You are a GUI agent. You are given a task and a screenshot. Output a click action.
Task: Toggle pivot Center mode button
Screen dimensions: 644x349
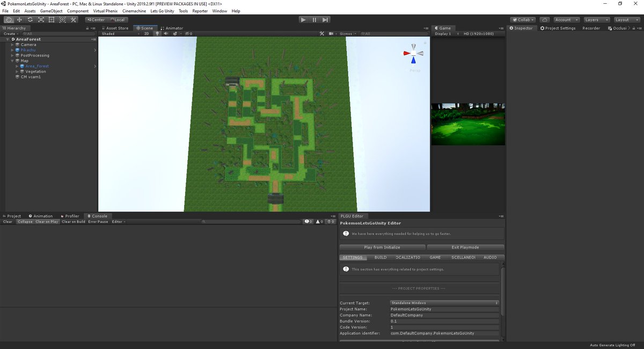point(97,20)
